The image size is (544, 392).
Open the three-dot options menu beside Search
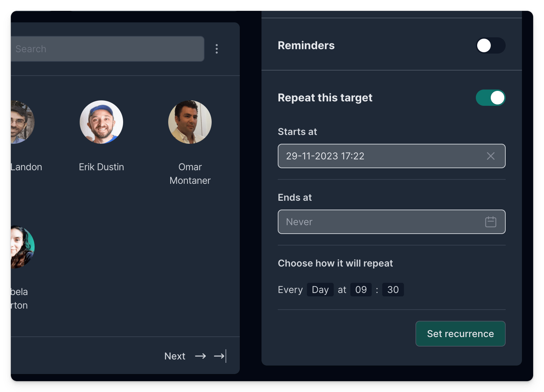click(217, 49)
